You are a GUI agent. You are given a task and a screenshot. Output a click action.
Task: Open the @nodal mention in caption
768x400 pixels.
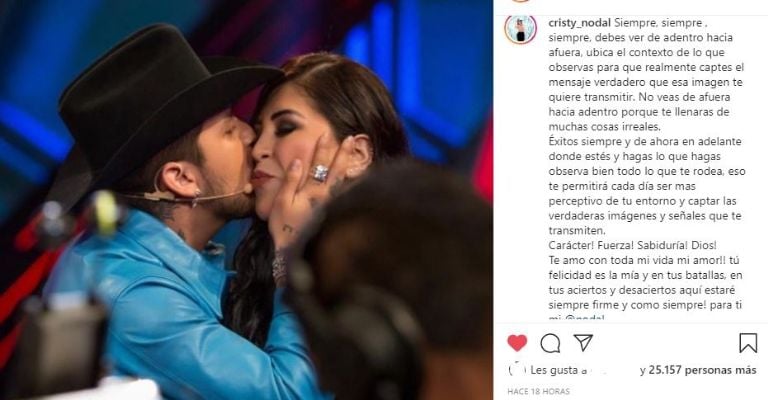[585, 318]
